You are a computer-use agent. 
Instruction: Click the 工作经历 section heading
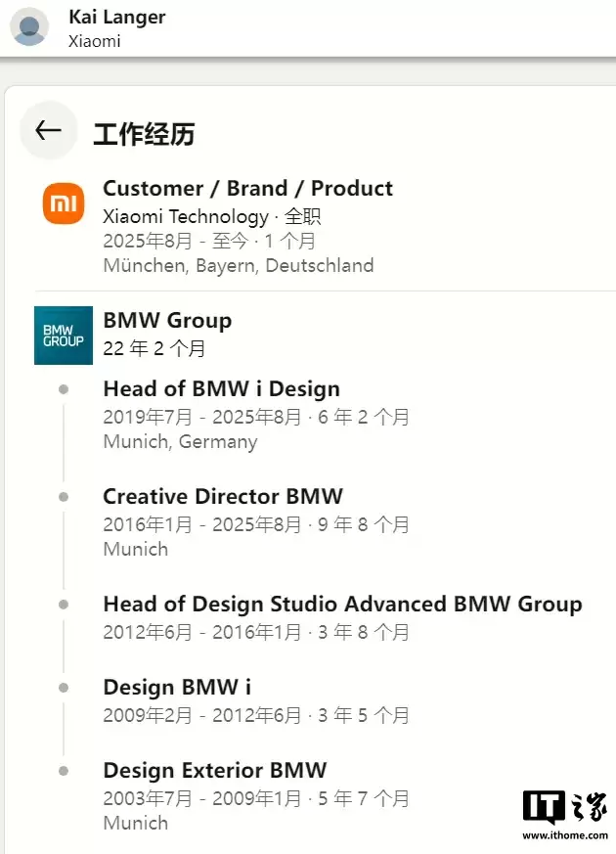coord(144,134)
